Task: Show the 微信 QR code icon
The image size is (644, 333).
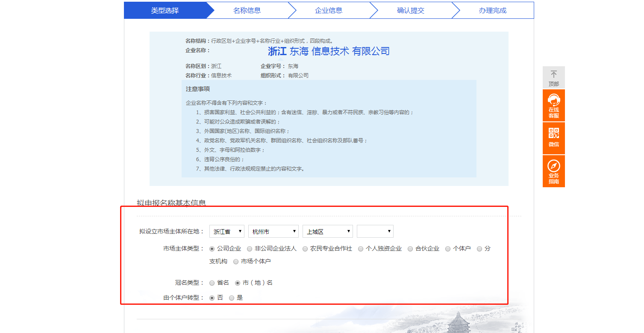Action: point(553,133)
